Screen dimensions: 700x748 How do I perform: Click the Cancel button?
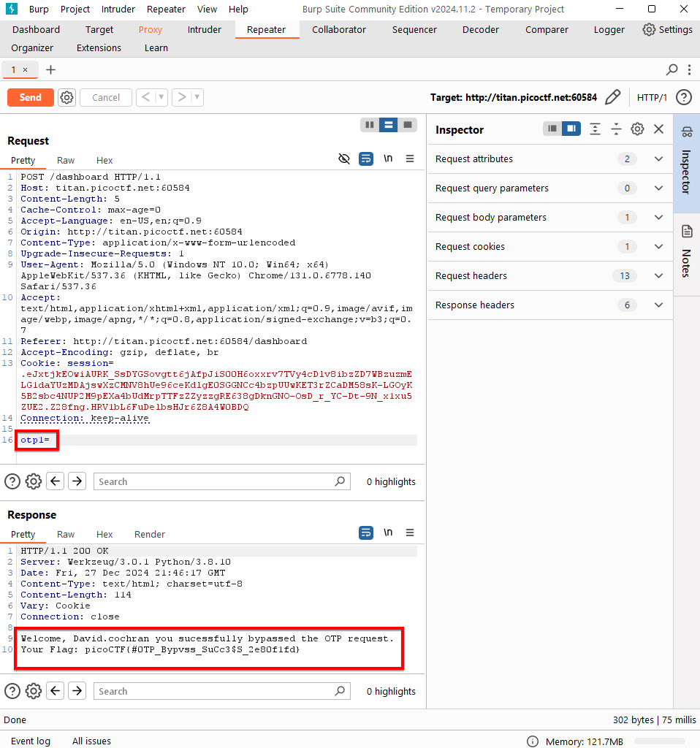(x=106, y=97)
